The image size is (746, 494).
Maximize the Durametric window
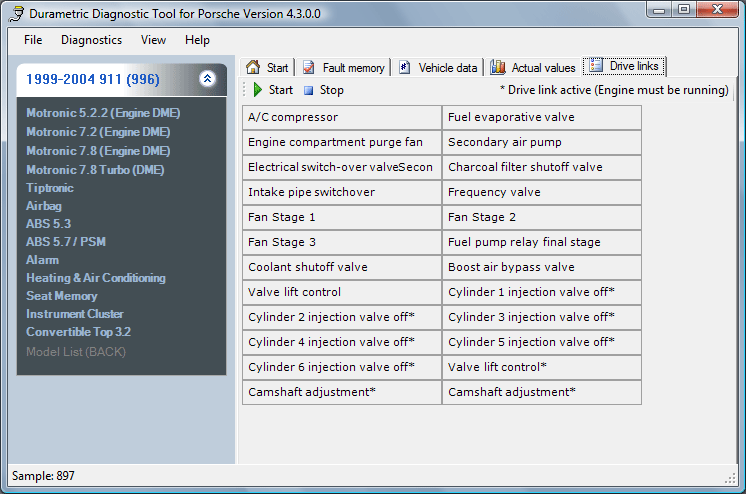(x=684, y=10)
